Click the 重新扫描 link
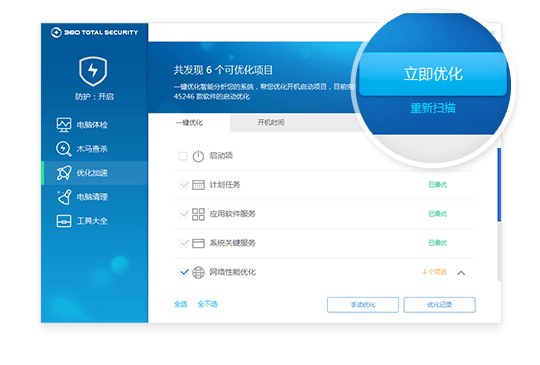 (433, 108)
